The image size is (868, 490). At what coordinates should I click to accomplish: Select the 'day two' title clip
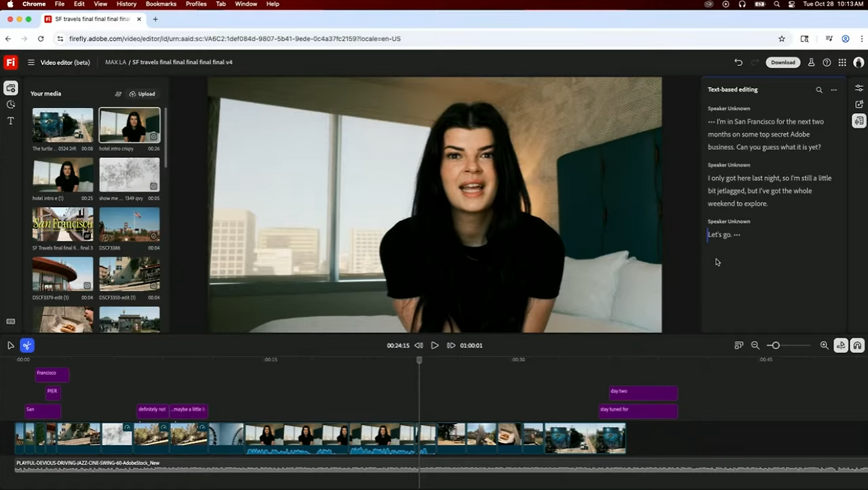coord(643,392)
